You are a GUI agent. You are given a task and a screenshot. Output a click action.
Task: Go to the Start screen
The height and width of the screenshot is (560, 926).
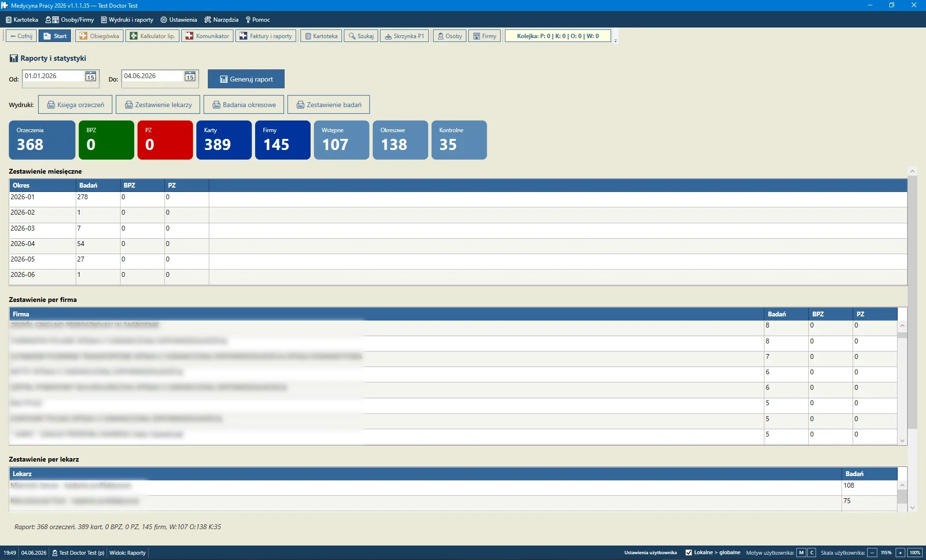click(55, 36)
